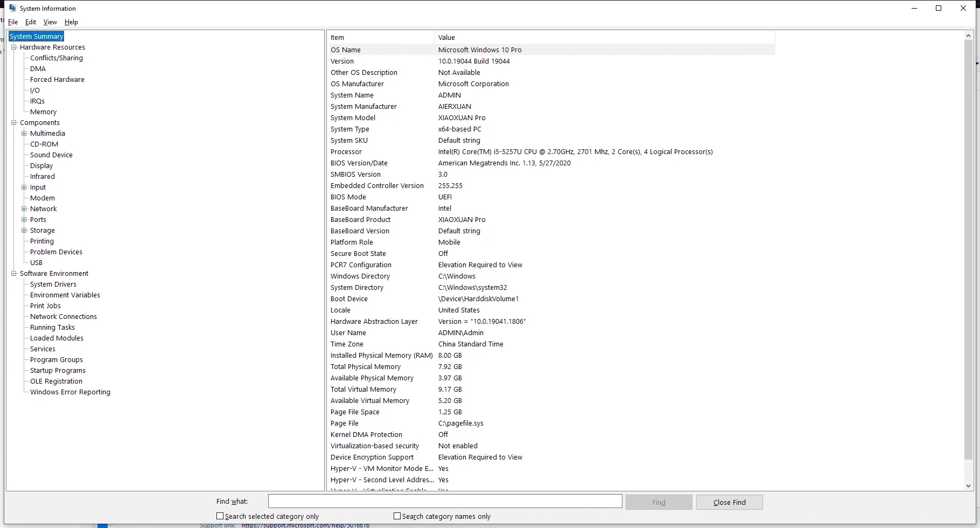Select Windows Error Reporting tree item

point(70,392)
